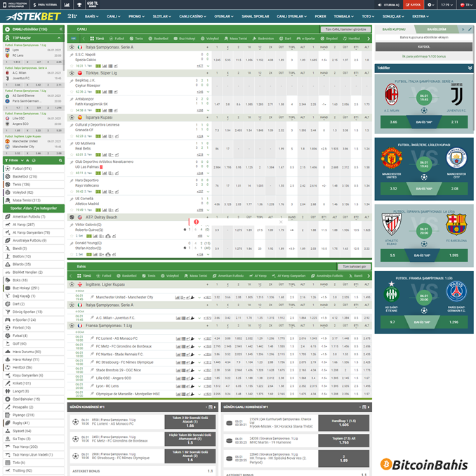Select the Tümü tab in CANLI section
Image resolution: width=476 pixels, height=476 pixels.
(x=97, y=39)
